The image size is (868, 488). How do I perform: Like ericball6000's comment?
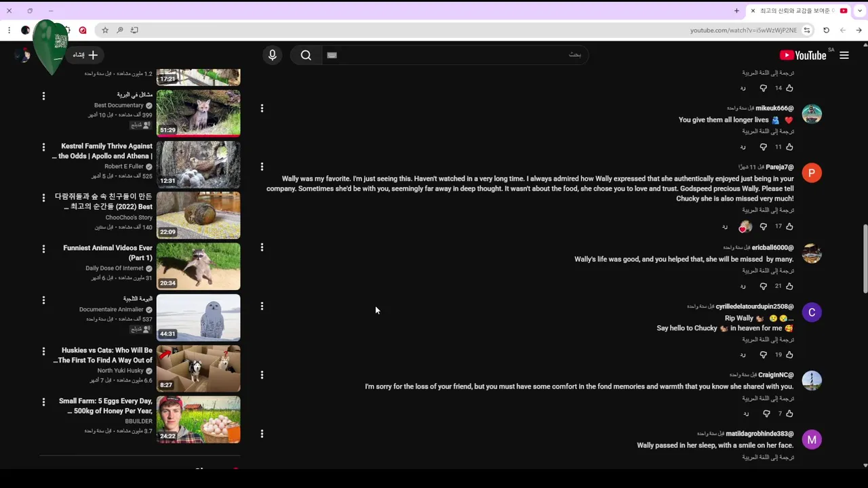(x=789, y=286)
